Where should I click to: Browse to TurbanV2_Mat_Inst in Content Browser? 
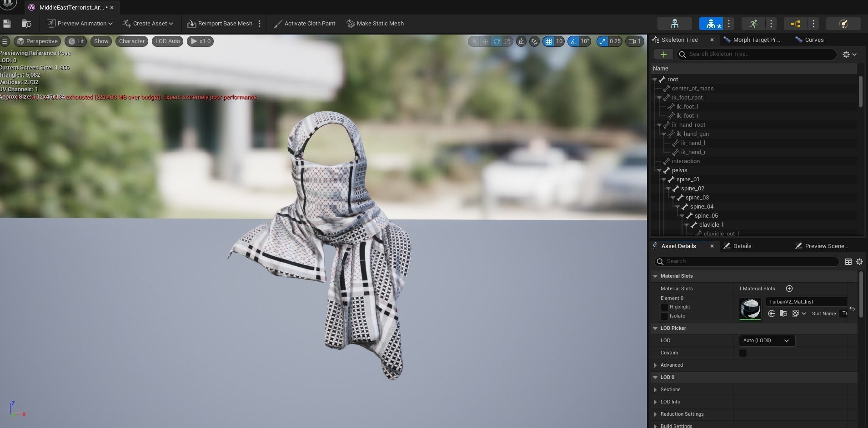click(783, 314)
